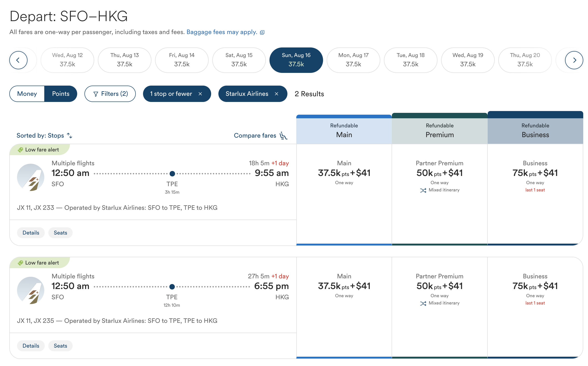
Task: Advance to later dates with right arrow
Action: [574, 60]
